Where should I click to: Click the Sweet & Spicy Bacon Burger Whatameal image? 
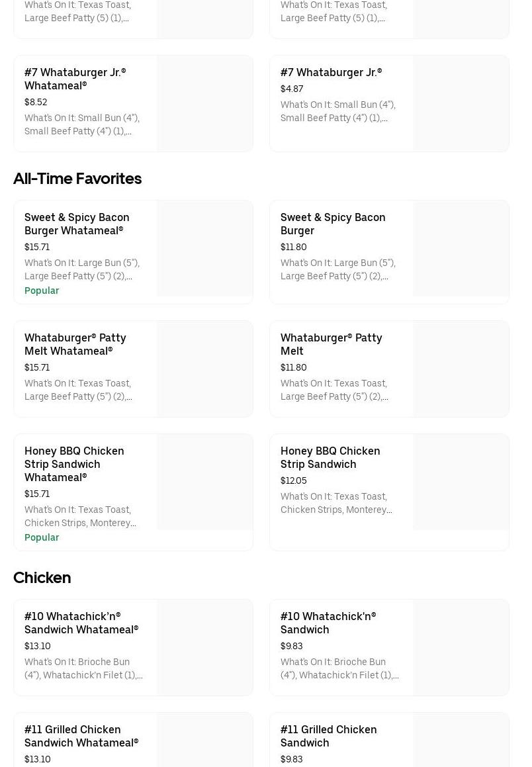pyautogui.click(x=205, y=249)
